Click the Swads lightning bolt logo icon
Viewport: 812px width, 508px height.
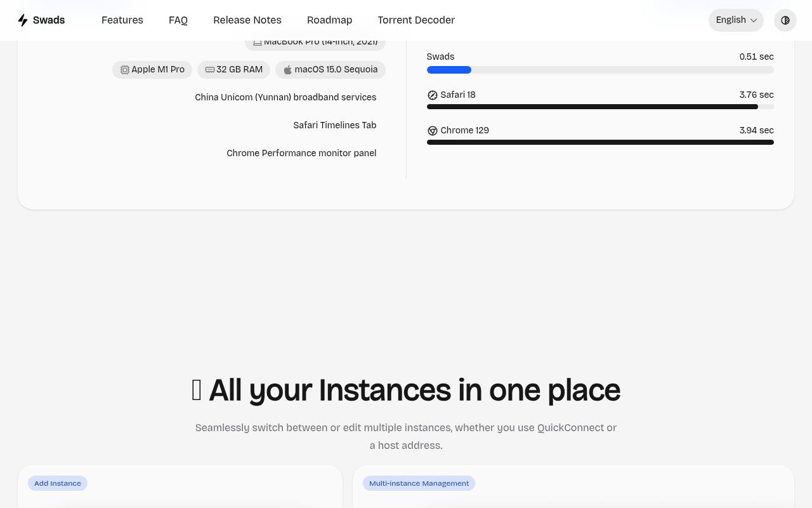coord(23,20)
